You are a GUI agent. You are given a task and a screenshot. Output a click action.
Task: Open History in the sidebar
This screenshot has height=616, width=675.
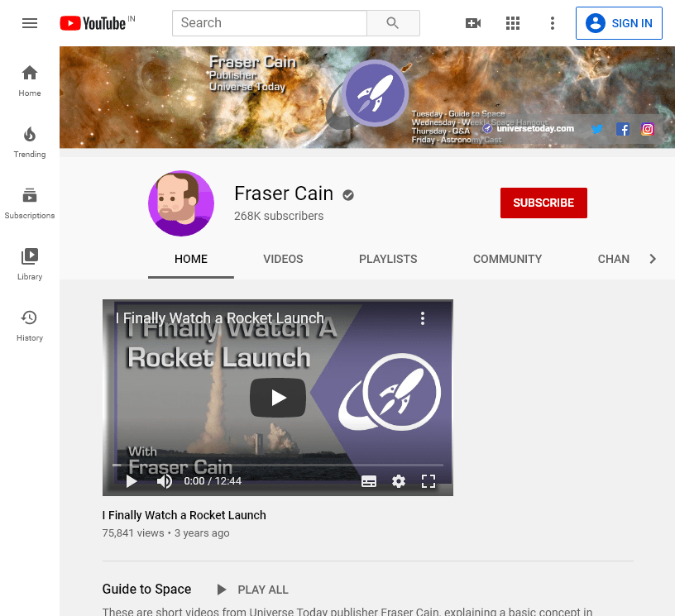pos(30,326)
